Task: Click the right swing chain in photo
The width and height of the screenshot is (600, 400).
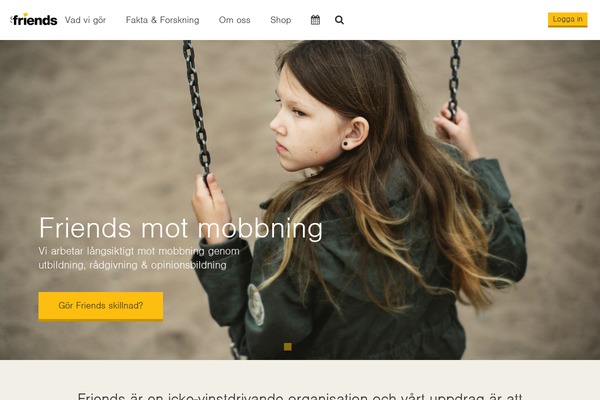Action: pyautogui.click(x=454, y=78)
